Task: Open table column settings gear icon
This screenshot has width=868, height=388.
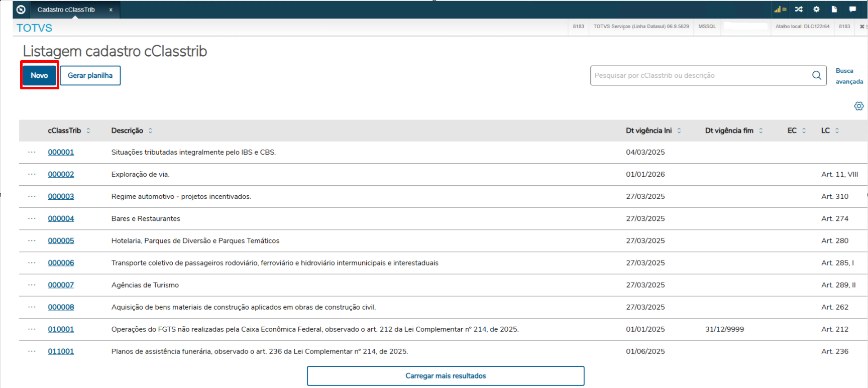Action: pos(859,106)
